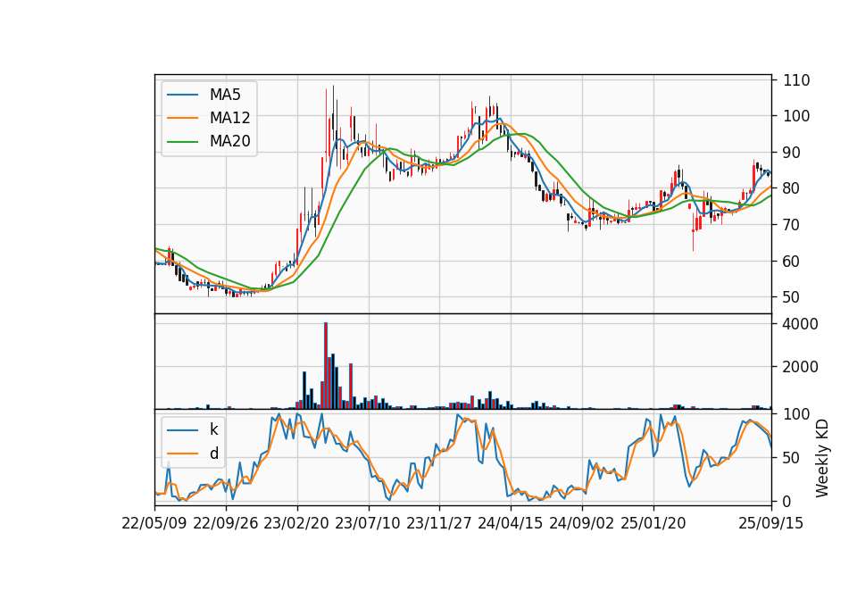Click the volume axis label 4000

[x=801, y=324]
